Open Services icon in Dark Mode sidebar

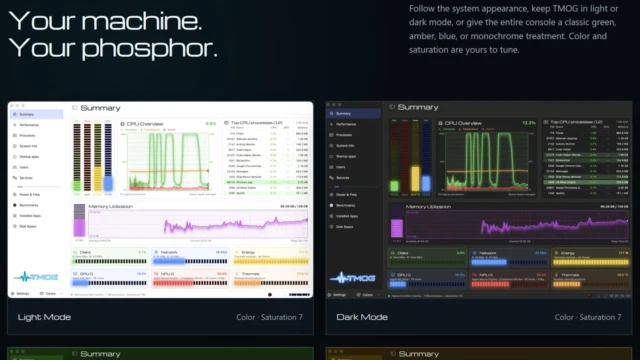(x=331, y=178)
